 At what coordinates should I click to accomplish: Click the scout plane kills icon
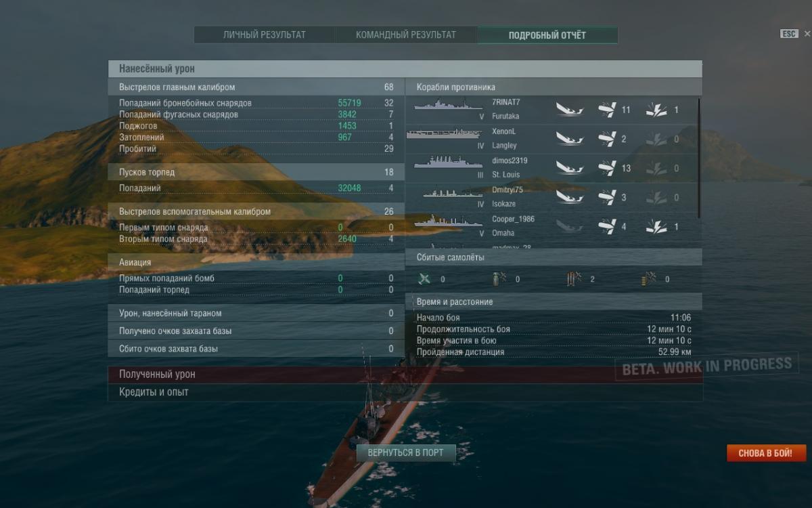649,278
